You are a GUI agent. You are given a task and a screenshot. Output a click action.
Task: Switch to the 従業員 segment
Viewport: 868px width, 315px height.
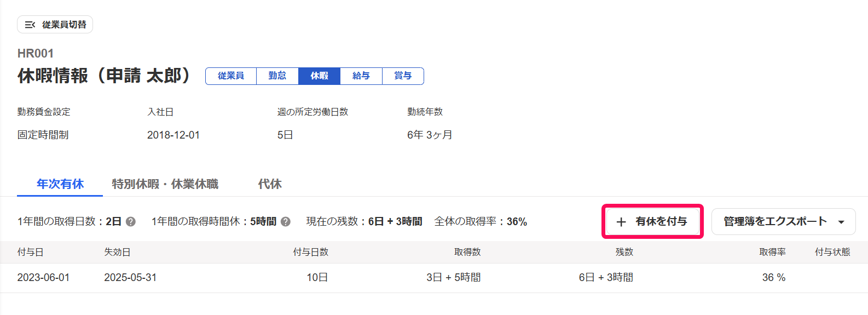click(231, 76)
